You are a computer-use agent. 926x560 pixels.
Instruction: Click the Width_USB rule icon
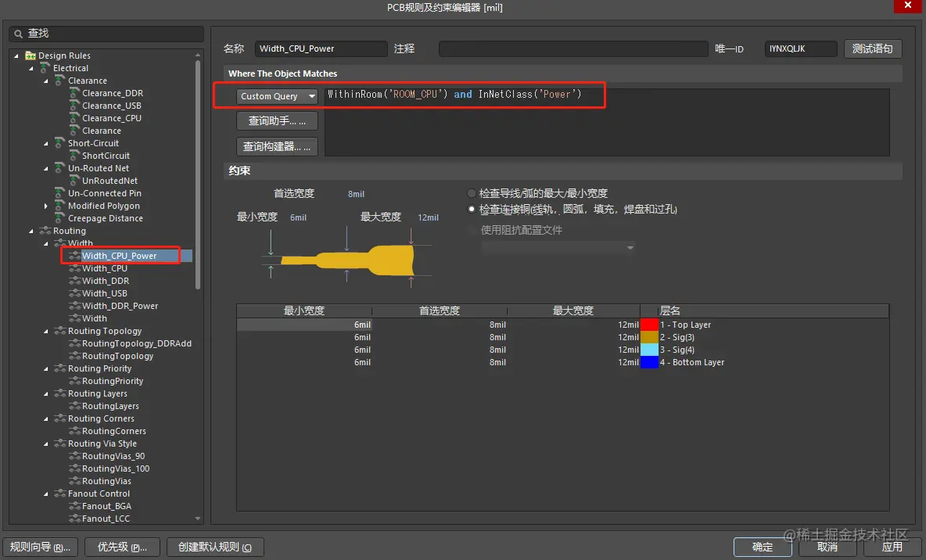coord(74,293)
